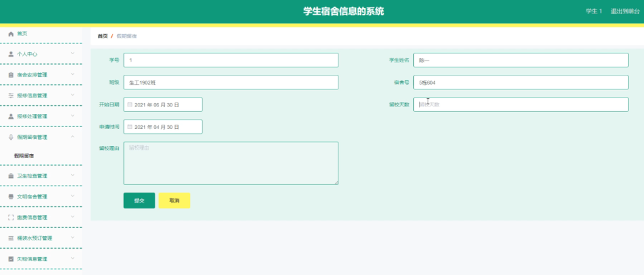Click the 学号 input field
Image resolution: width=644 pixels, height=275 pixels.
[231, 60]
